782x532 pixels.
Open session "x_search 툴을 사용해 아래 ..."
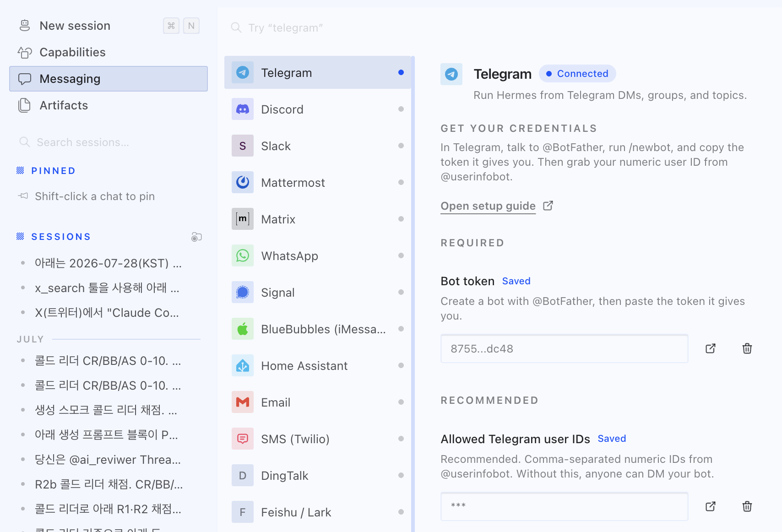[107, 288]
